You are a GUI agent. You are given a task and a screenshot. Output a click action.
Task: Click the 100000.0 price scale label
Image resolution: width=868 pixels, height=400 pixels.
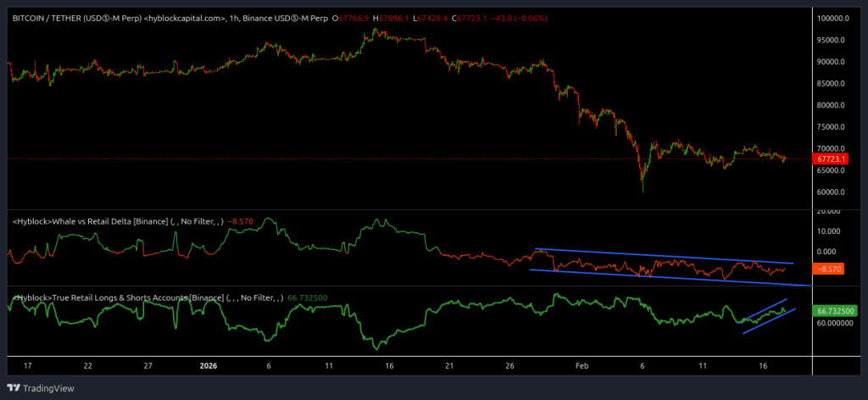pyautogui.click(x=833, y=19)
